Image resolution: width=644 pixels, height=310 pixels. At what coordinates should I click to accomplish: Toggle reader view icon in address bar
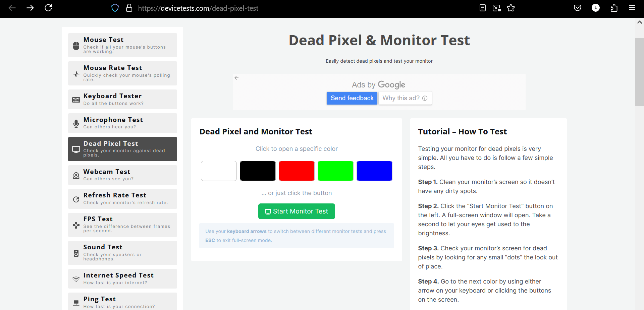[x=483, y=8]
